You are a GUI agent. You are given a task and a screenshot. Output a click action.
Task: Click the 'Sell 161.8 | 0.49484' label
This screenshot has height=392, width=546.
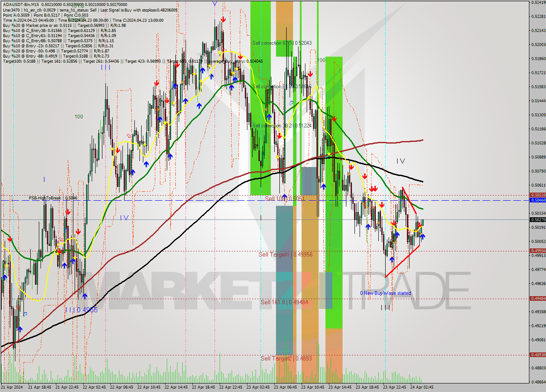(284, 302)
